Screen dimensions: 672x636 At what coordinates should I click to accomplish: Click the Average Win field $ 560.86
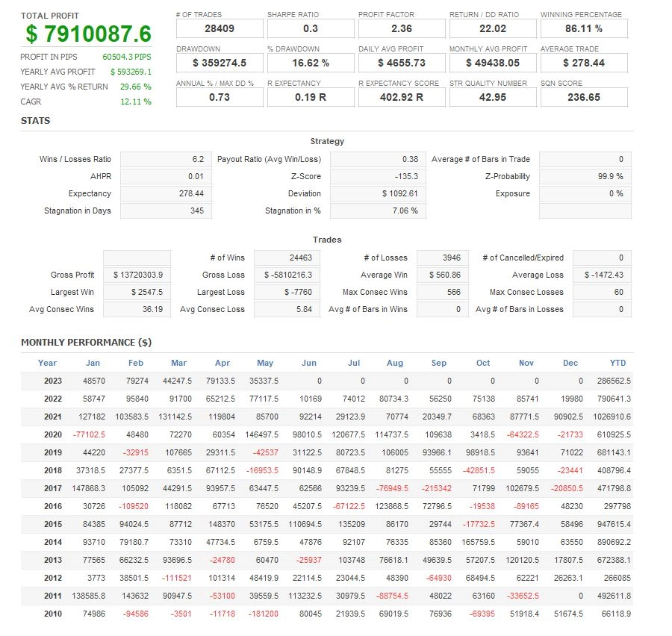443,275
